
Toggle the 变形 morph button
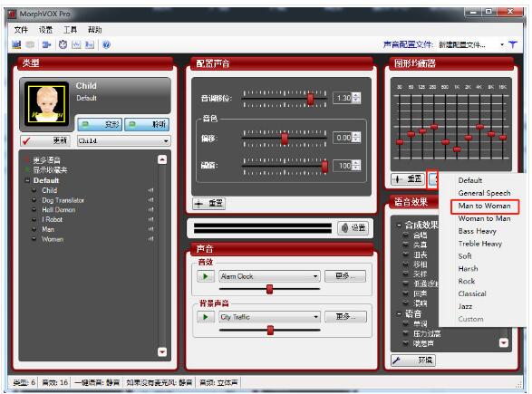(100, 124)
